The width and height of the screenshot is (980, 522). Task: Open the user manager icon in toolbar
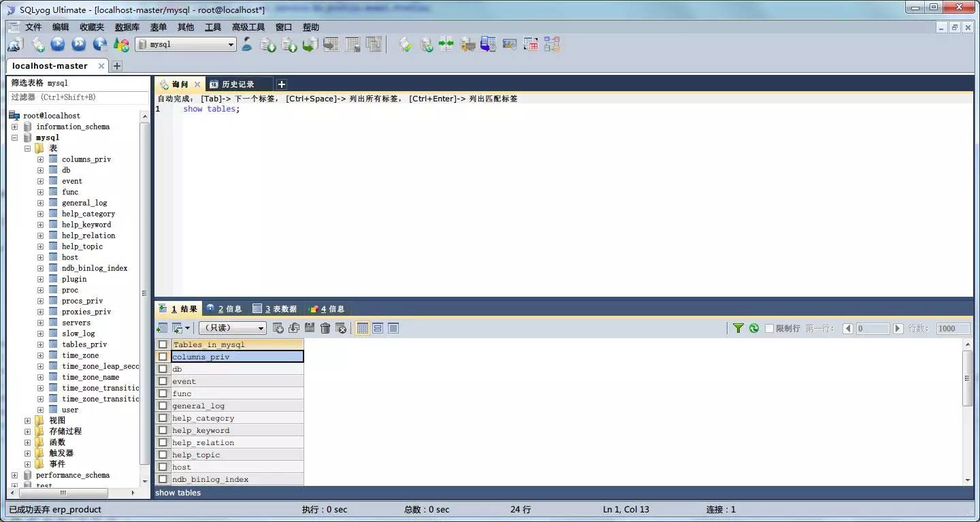(x=247, y=44)
